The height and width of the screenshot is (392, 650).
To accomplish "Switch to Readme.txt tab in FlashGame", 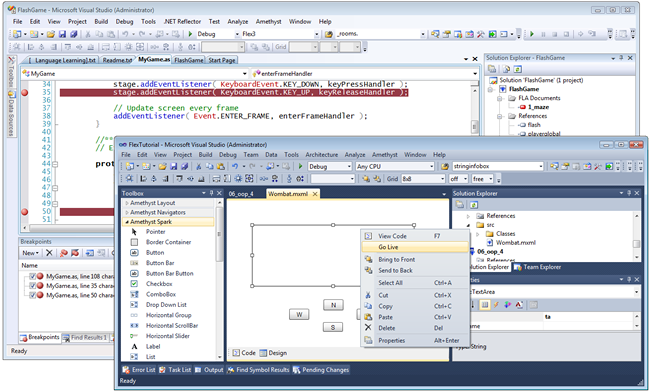I will point(117,60).
